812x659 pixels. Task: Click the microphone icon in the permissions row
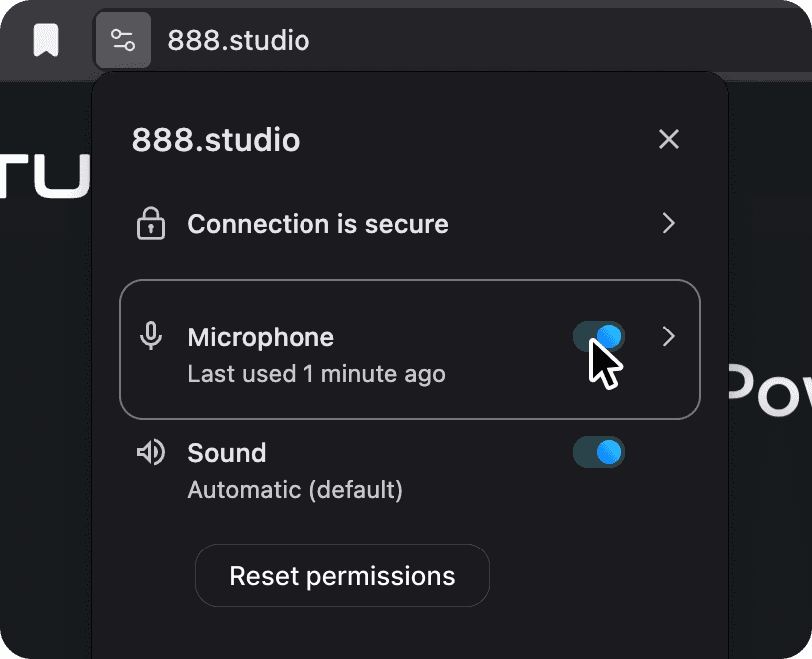[150, 336]
